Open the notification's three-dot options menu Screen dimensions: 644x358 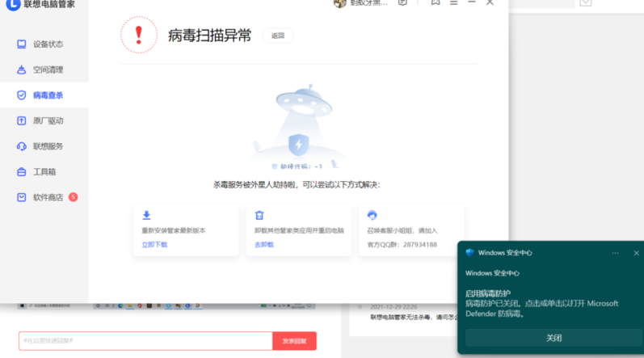(615, 253)
